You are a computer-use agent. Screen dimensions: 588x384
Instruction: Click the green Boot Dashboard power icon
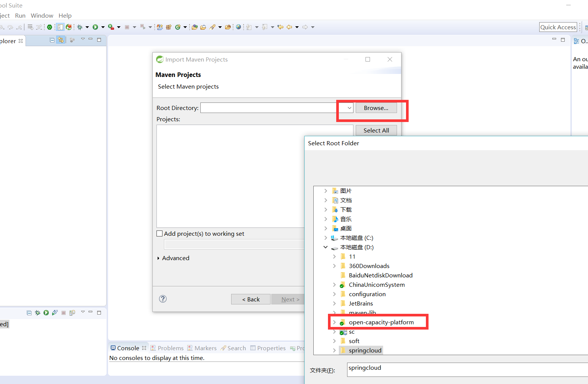click(50, 27)
